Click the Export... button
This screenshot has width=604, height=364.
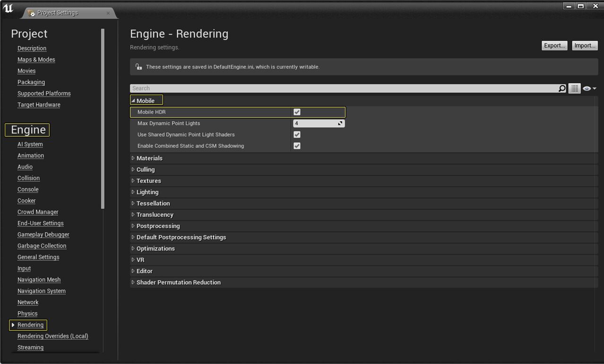(554, 45)
